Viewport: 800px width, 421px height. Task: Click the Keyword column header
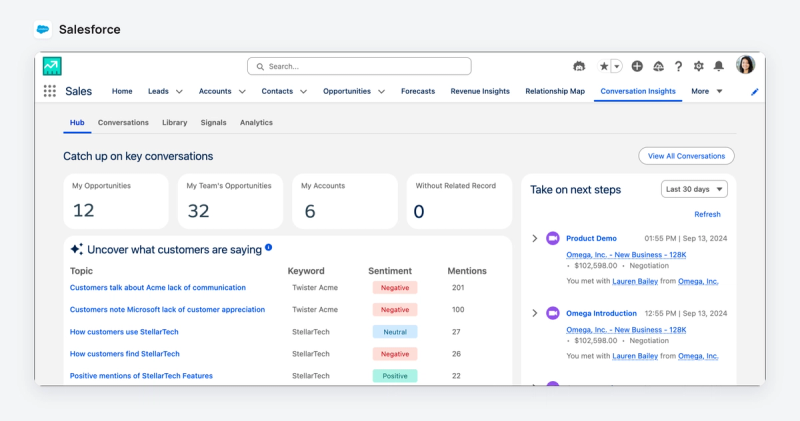pyautogui.click(x=306, y=271)
